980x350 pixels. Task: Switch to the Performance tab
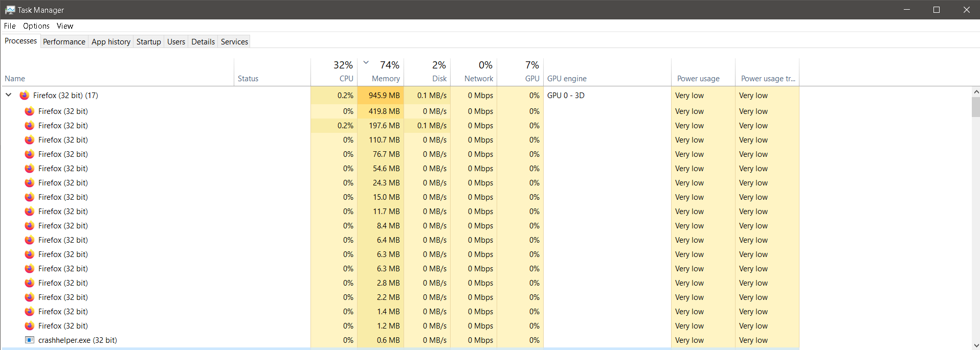[64, 41]
